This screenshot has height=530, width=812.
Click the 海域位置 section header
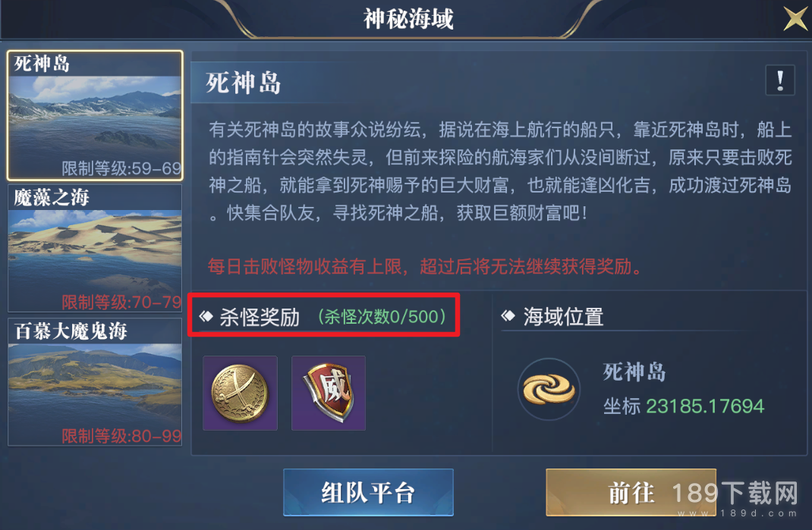(563, 317)
